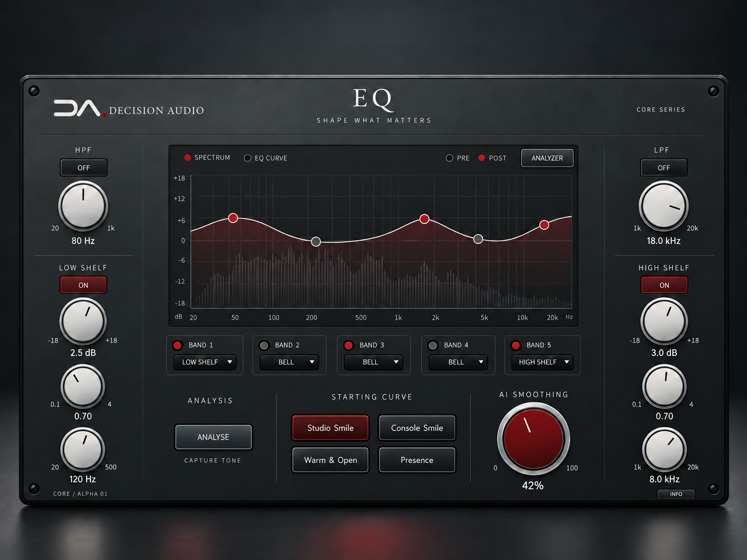The image size is (747, 560).
Task: Open the Band 2 Bell type dropdown
Action: tap(289, 362)
